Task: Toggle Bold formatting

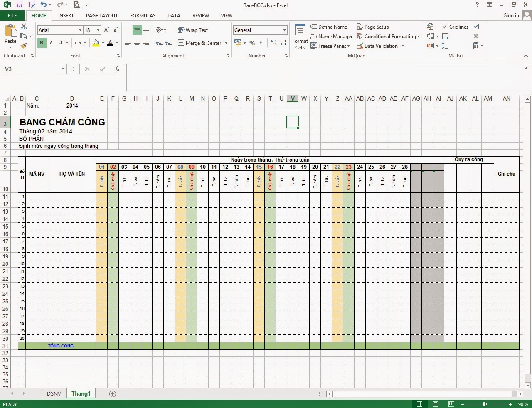Action: pos(42,43)
